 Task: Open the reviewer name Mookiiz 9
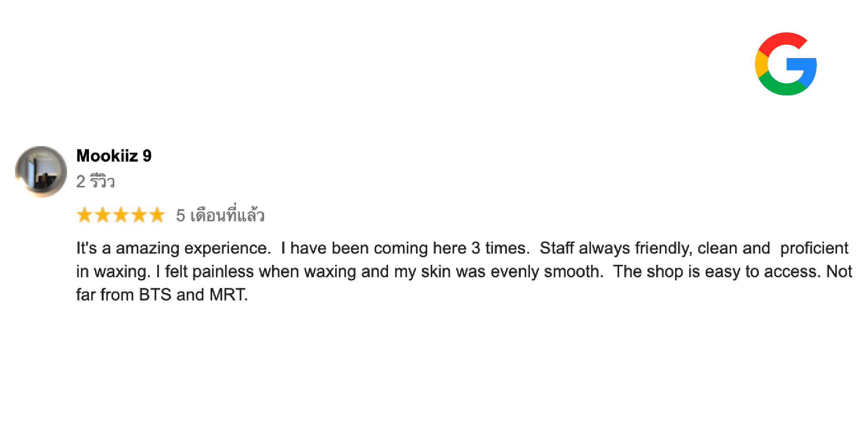(114, 156)
